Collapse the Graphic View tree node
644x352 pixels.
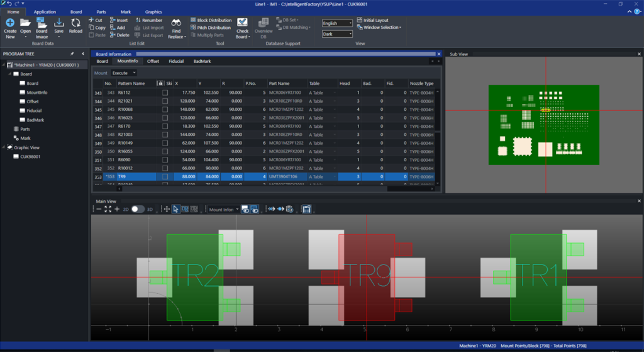pyautogui.click(x=5, y=147)
